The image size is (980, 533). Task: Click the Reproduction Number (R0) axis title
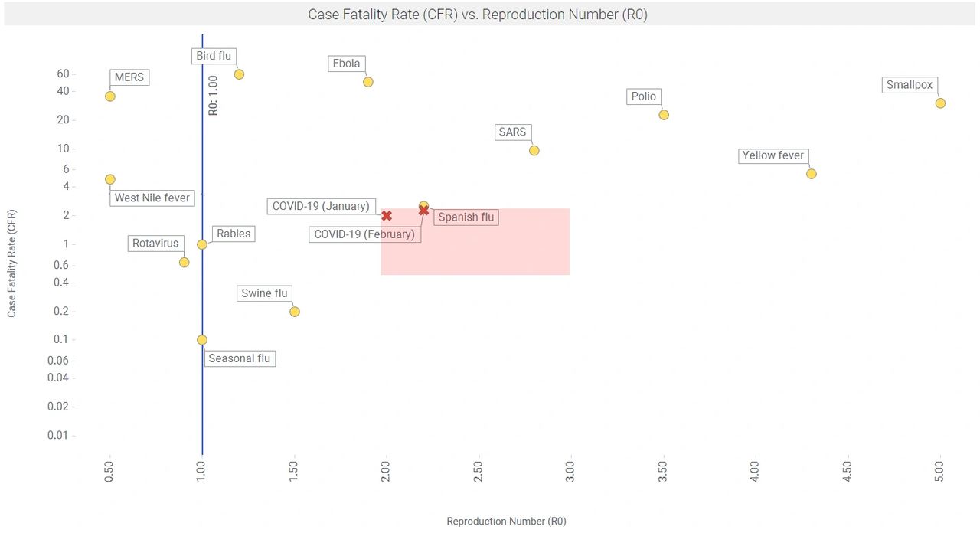click(506, 521)
